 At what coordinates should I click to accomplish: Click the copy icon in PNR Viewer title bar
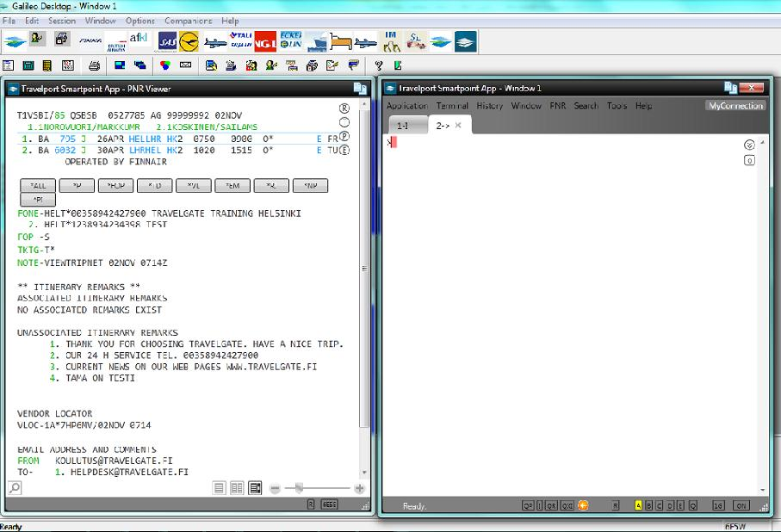360,89
